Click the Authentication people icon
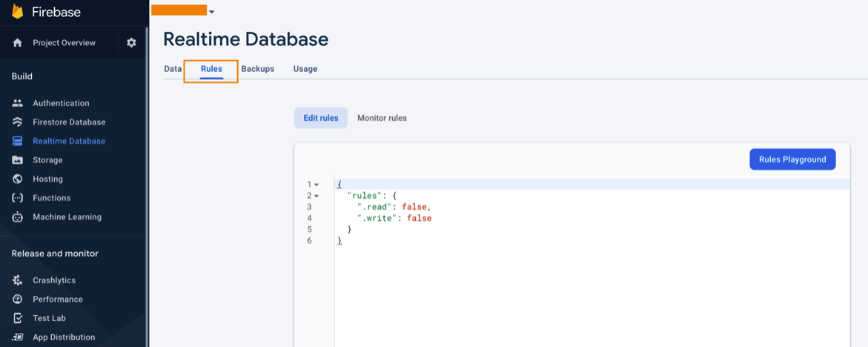Image resolution: width=868 pixels, height=347 pixels. 18,103
